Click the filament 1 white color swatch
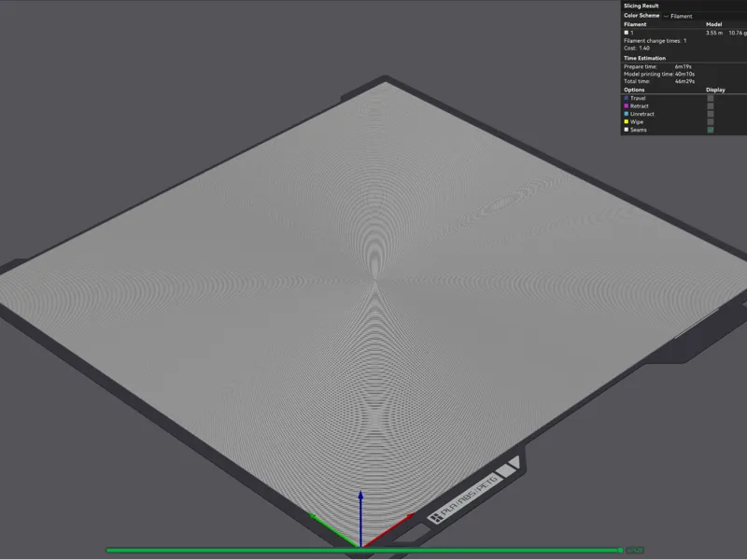The width and height of the screenshot is (747, 560). (x=627, y=33)
